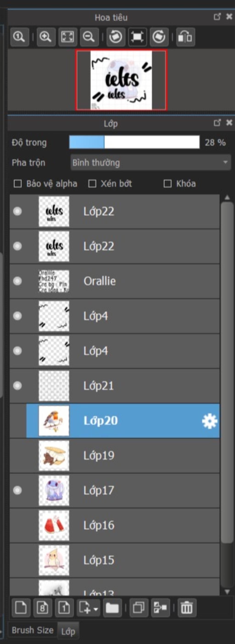
Task: Click the zoom in magnifier icon
Action: pyautogui.click(x=46, y=37)
